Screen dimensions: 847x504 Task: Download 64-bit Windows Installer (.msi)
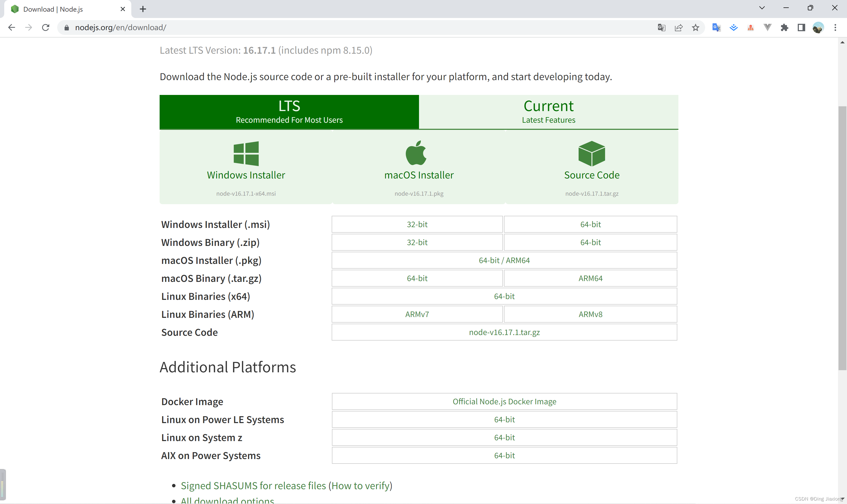point(590,224)
